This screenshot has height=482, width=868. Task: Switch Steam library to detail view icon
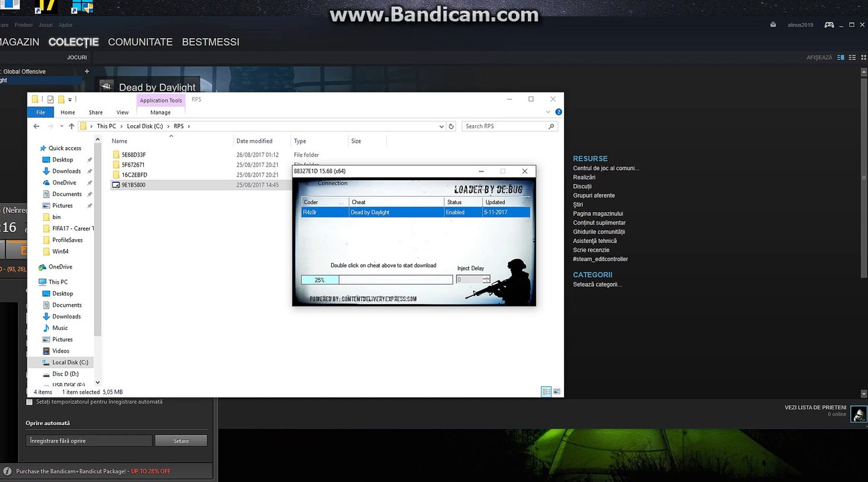tap(841, 58)
